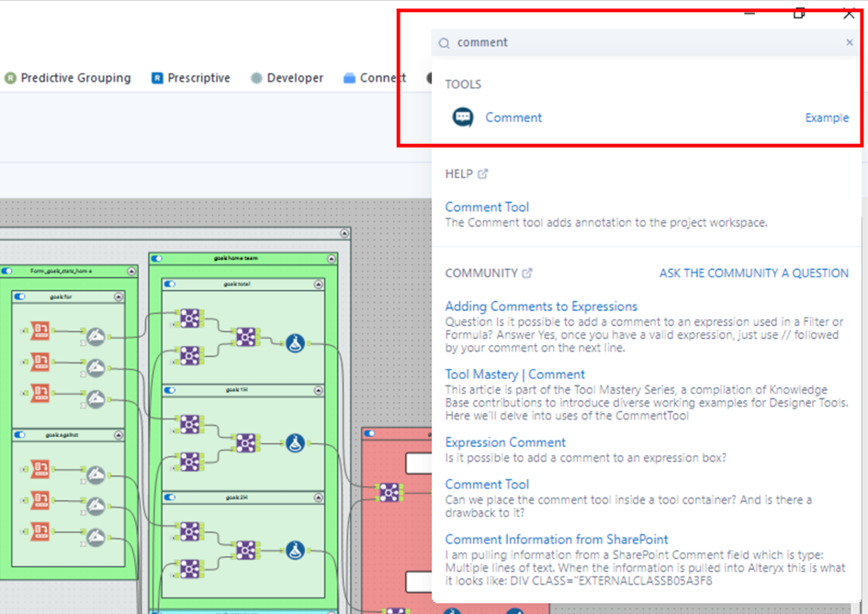Open the Comment Tool help article link
The height and width of the screenshot is (614, 868).
pyautogui.click(x=487, y=207)
